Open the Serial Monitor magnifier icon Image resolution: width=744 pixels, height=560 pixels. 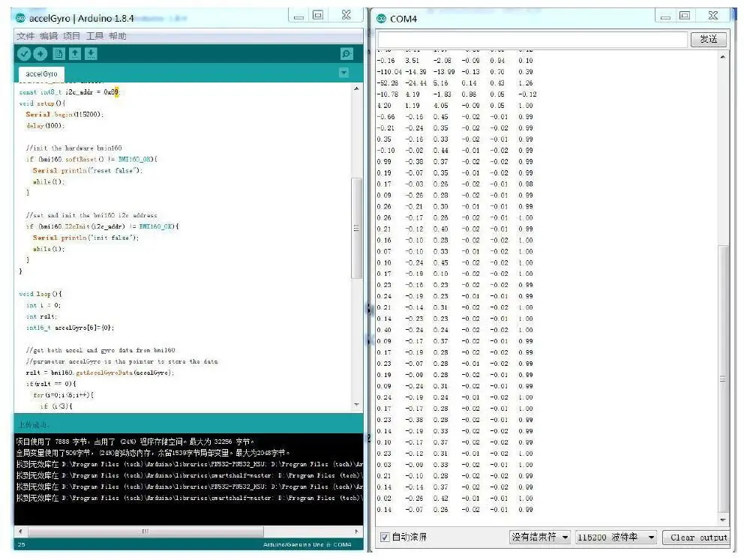coord(346,54)
